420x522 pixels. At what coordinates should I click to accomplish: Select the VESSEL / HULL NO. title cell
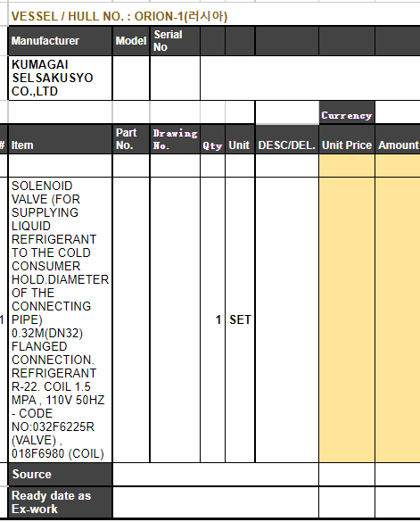pos(119,16)
